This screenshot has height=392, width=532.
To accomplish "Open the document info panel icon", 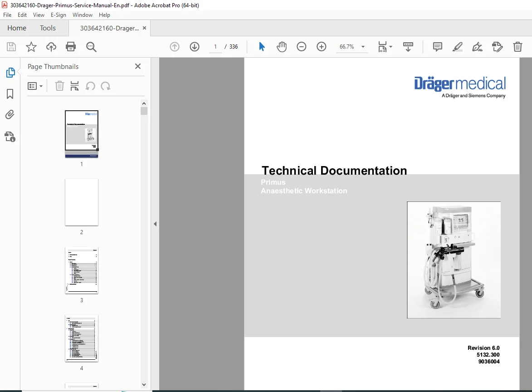I will (10, 137).
